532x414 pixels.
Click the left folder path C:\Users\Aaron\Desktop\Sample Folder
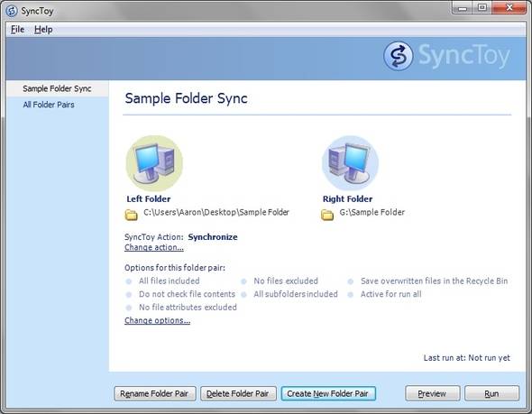[x=216, y=213]
